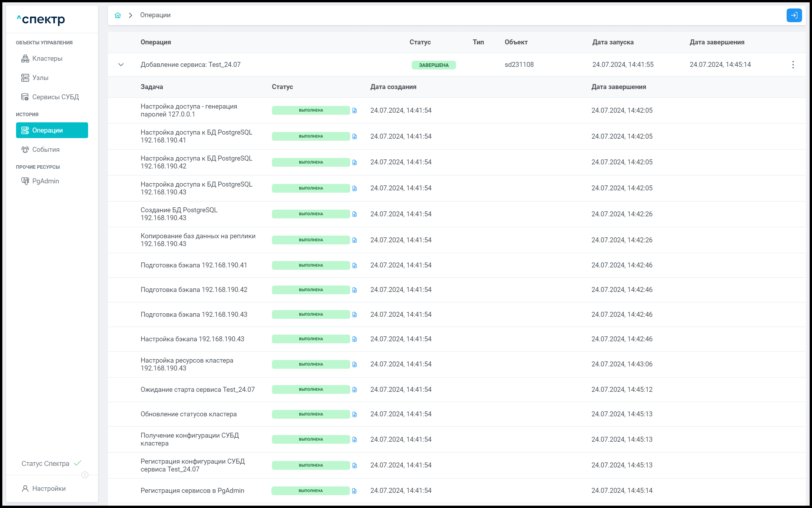Open the three-dot menu for Test_24.07 operation
Screen dimensions: 812x508
pos(793,65)
